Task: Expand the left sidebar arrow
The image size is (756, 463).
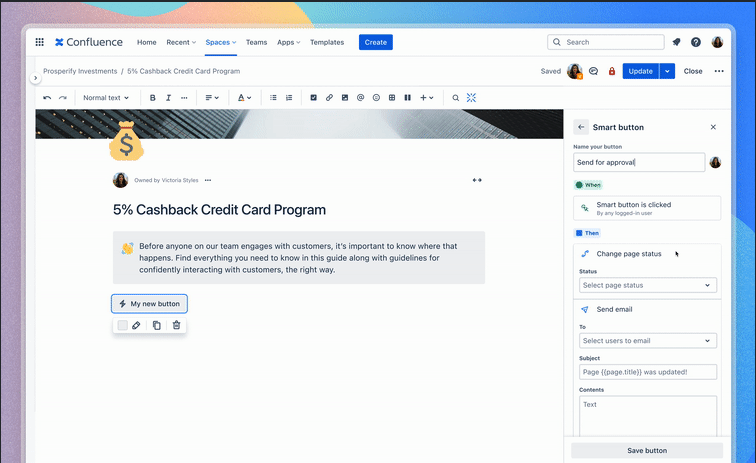Action: [x=35, y=78]
